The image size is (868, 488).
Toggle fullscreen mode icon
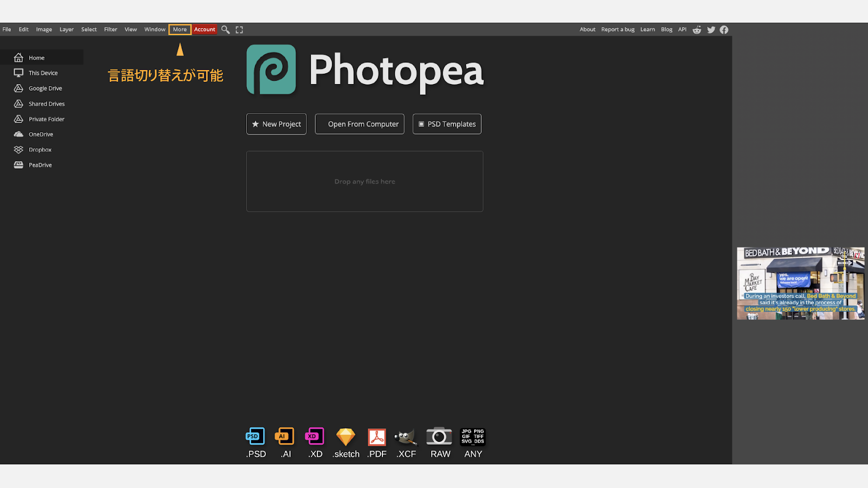click(239, 30)
